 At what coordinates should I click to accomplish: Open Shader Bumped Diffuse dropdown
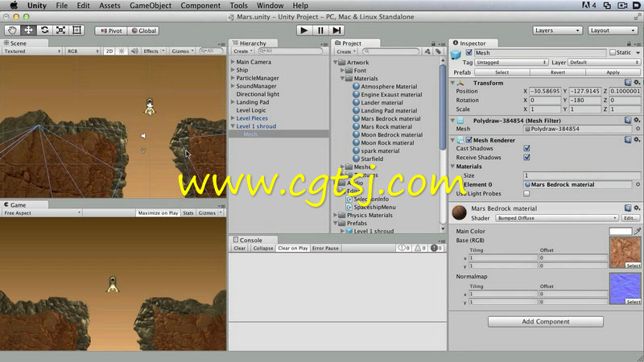click(x=556, y=218)
